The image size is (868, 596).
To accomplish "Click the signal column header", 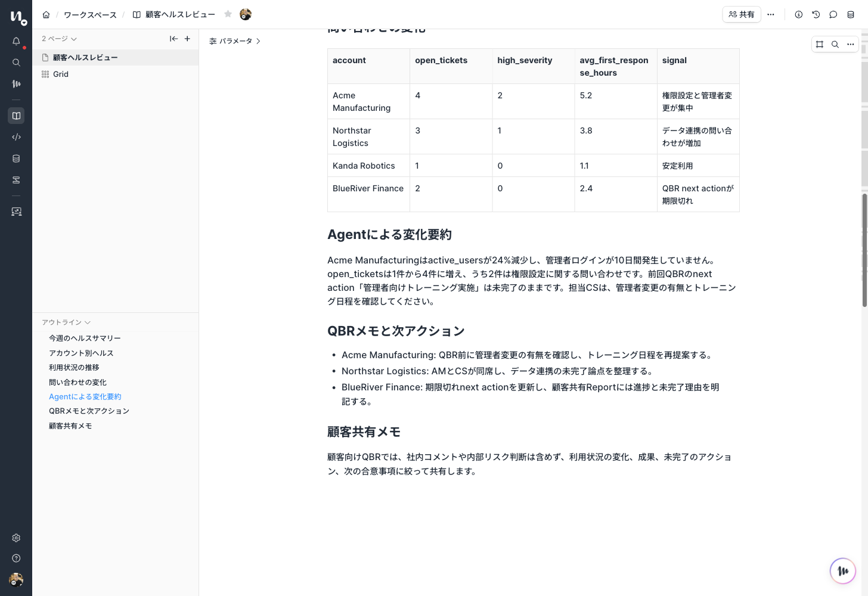I will pos(698,66).
